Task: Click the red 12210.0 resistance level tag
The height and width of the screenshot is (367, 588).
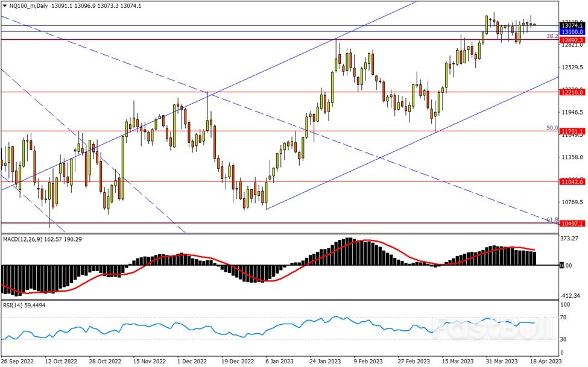Action: (571, 92)
